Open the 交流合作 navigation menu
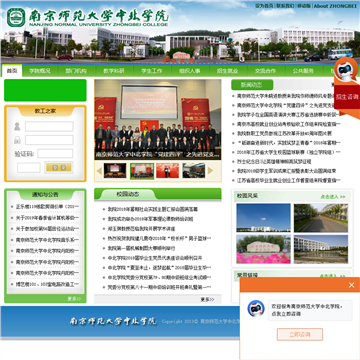360x360 pixels. coord(266,71)
